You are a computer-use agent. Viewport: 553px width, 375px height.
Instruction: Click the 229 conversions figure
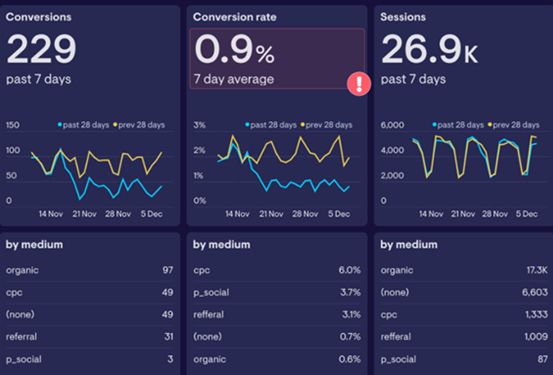pyautogui.click(x=41, y=49)
